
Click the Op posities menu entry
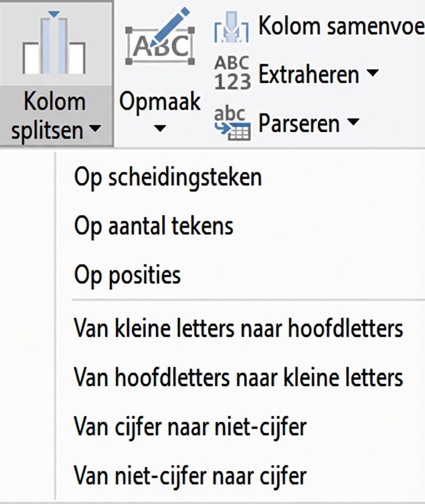coord(127,275)
